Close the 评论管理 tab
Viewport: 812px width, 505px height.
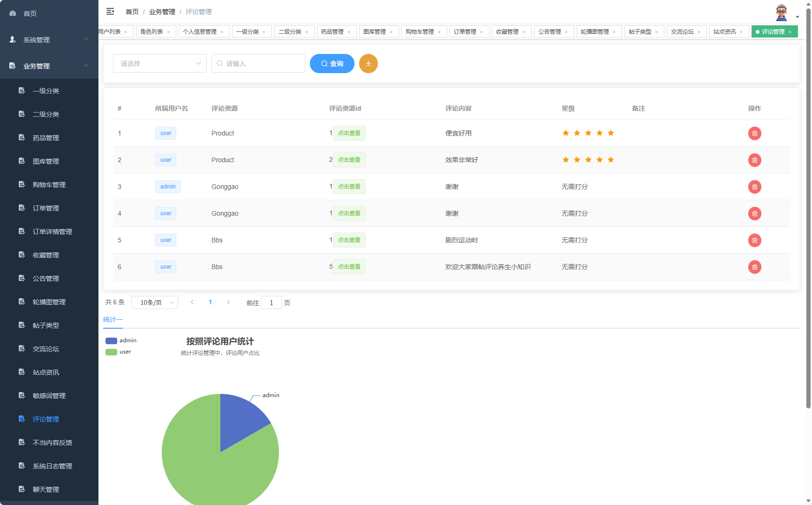point(790,32)
